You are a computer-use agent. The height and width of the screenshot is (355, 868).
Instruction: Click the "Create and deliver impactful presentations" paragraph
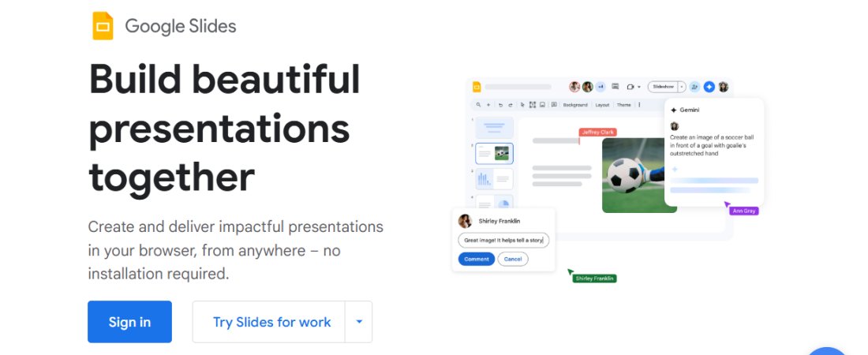tap(236, 250)
